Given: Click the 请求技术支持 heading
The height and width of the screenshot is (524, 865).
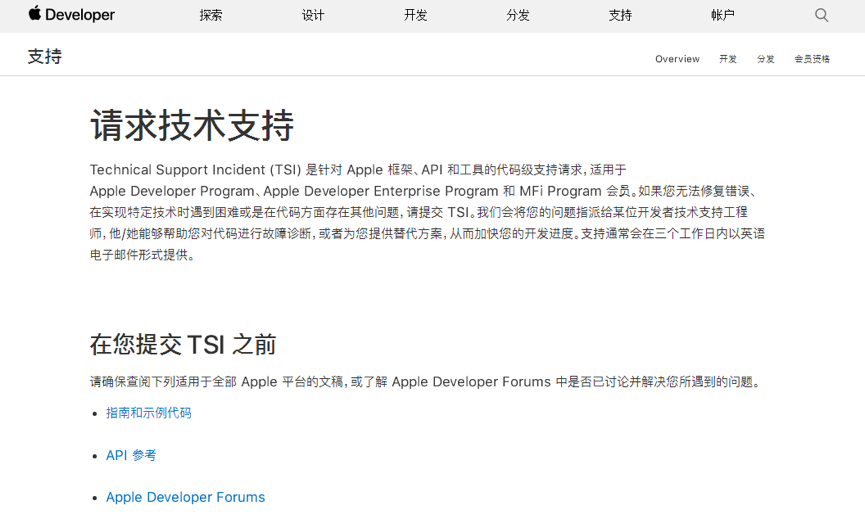Looking at the screenshot, I should click(192, 125).
